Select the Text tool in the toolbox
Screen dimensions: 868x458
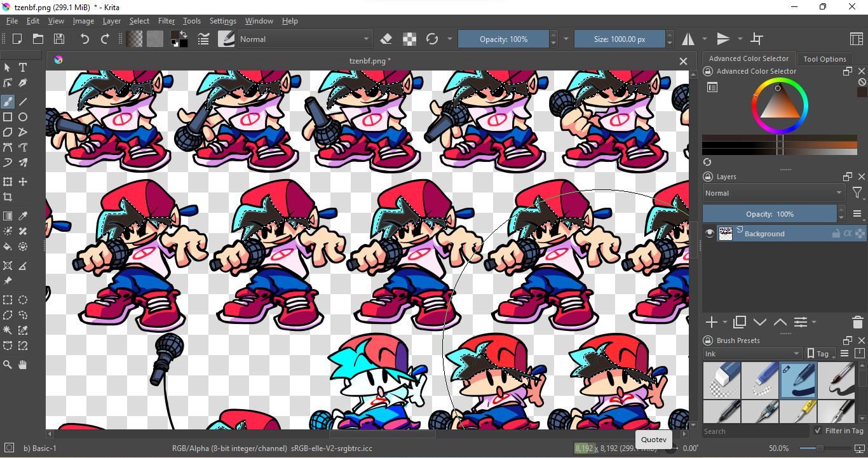(23, 67)
